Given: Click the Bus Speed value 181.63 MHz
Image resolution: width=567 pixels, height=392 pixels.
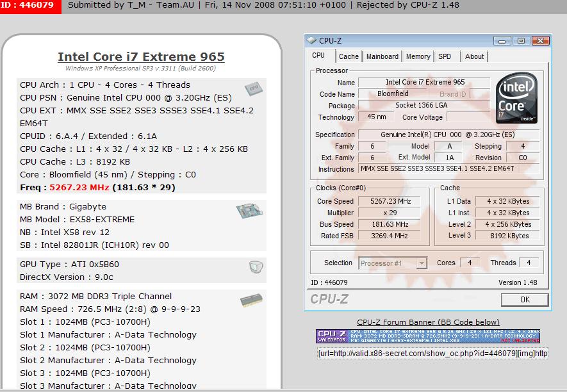Looking at the screenshot, I should point(390,224).
